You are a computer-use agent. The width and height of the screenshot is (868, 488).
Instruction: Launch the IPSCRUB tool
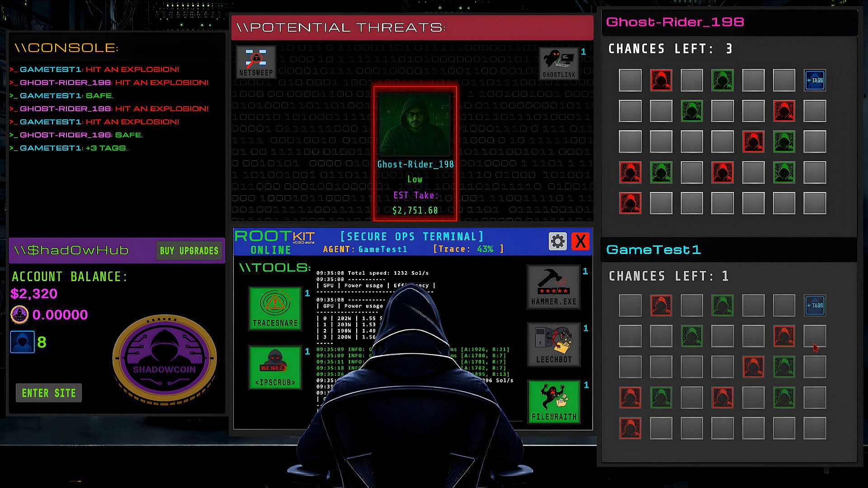(275, 367)
